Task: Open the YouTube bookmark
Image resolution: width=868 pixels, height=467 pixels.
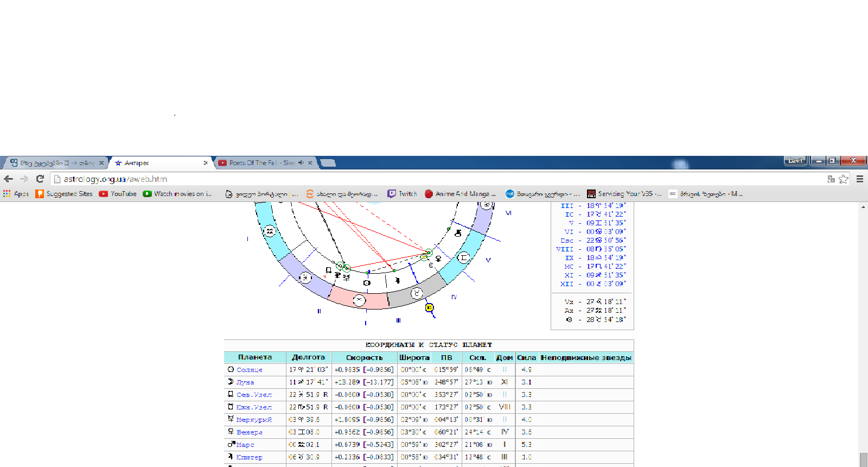Action: [118, 194]
